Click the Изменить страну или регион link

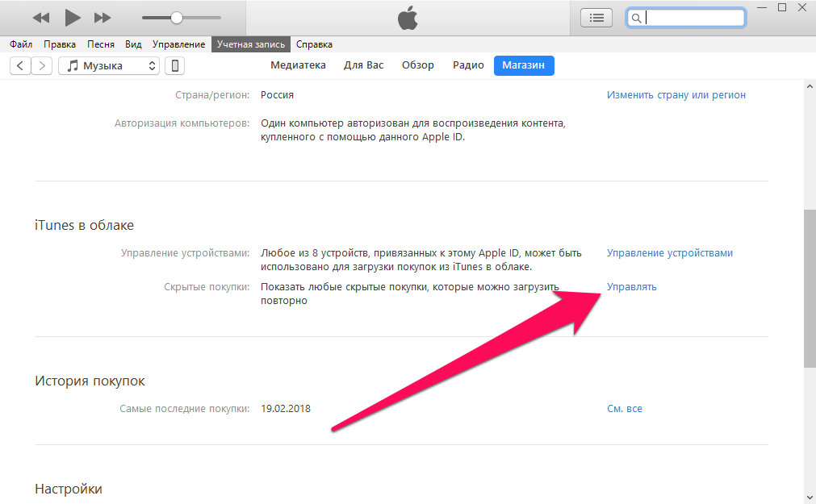tap(676, 95)
